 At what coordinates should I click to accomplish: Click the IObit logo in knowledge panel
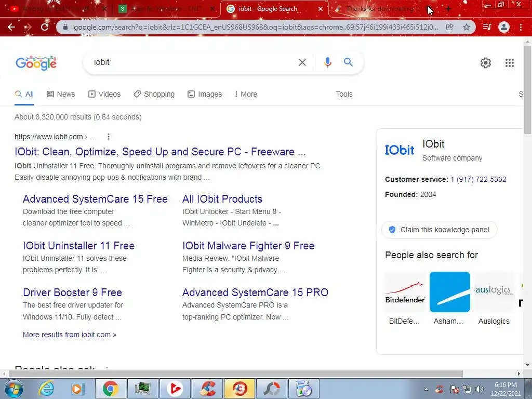pos(400,150)
